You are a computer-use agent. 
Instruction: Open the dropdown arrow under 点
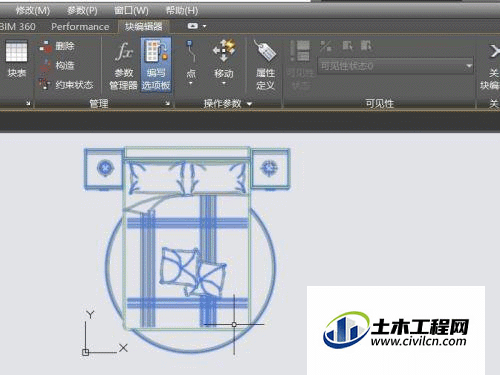click(191, 84)
